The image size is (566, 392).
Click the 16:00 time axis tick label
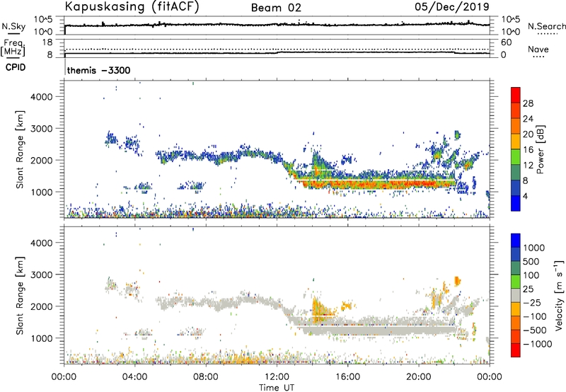tap(347, 377)
